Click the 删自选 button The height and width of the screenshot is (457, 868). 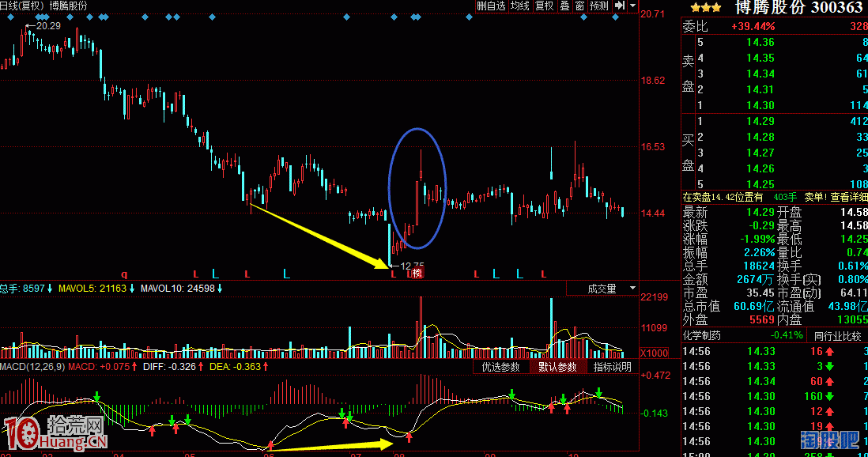[x=492, y=6]
